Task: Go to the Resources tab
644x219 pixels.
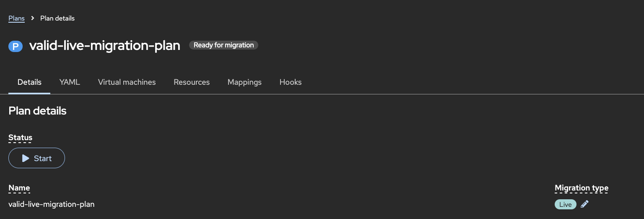Action: click(x=192, y=82)
